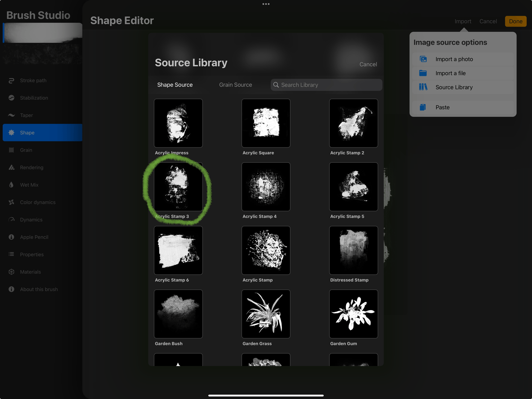Choose Import a photo option
This screenshot has width=532, height=399.
463,59
